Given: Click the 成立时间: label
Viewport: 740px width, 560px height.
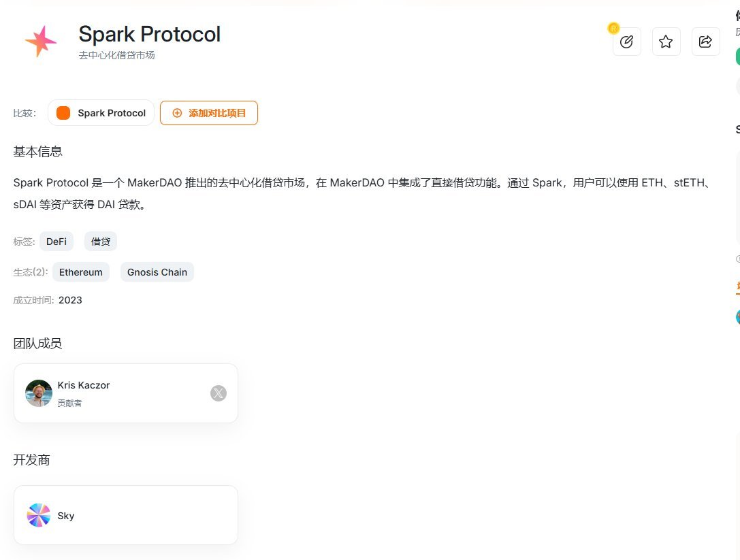Looking at the screenshot, I should [x=33, y=301].
